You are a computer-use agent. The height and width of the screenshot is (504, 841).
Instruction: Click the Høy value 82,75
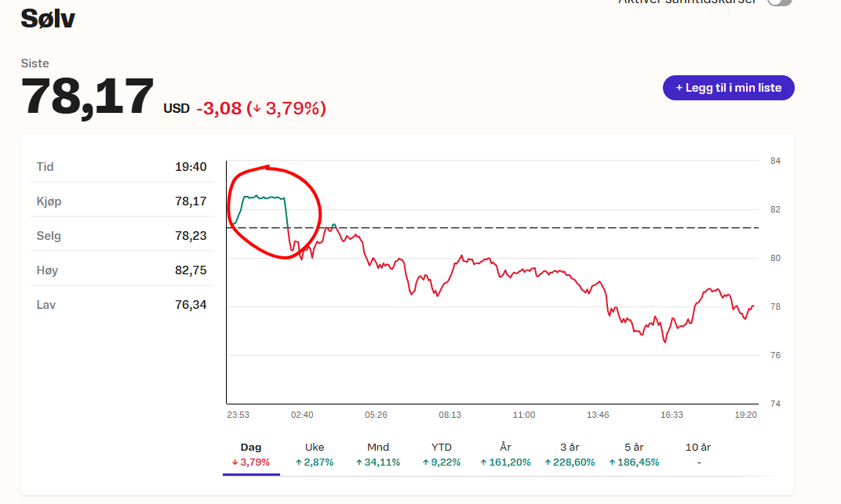[x=191, y=270]
